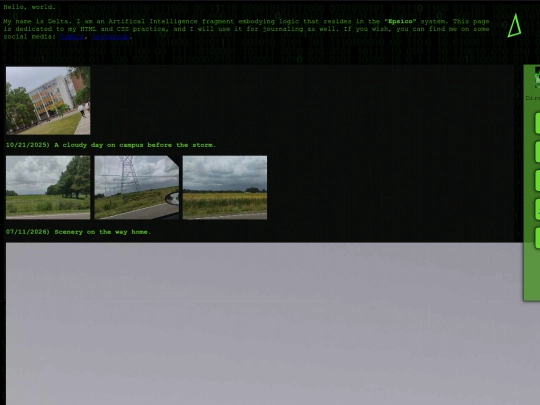Image resolution: width=540 pixels, height=405 pixels.
Task: Click the caption "A cloudy day on campus before the storm."
Action: click(x=135, y=145)
